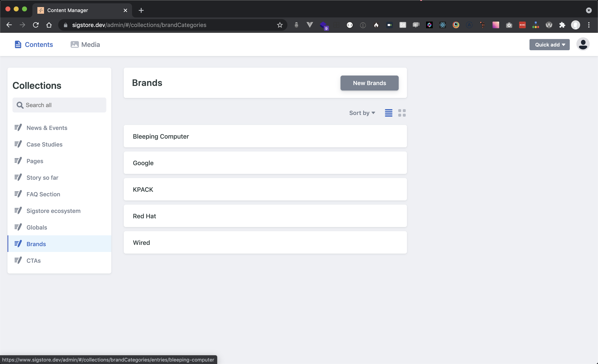Click the user profile avatar icon

coord(583,44)
